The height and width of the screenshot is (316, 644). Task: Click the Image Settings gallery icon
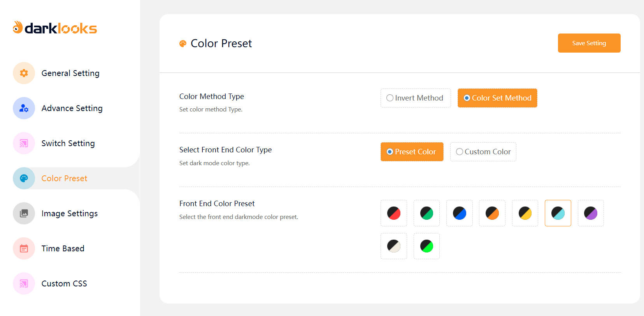pos(24,213)
